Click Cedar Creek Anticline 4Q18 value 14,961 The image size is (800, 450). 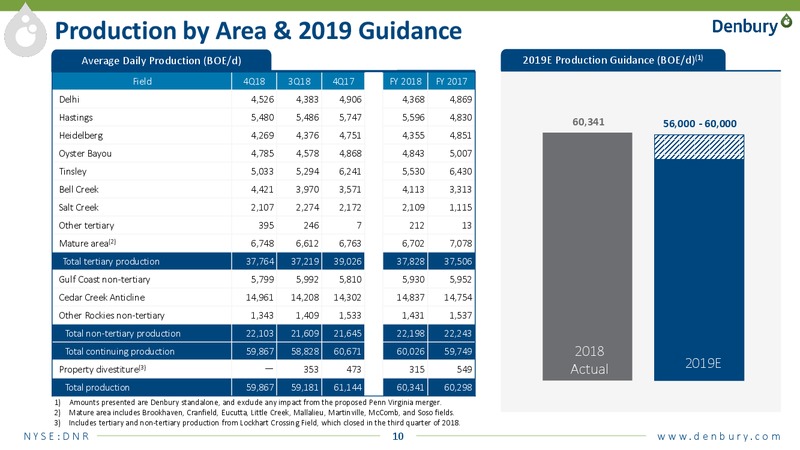tap(260, 297)
